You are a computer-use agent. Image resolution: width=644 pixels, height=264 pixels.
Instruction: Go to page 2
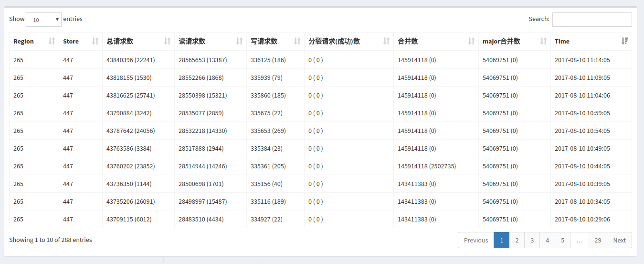(517, 240)
